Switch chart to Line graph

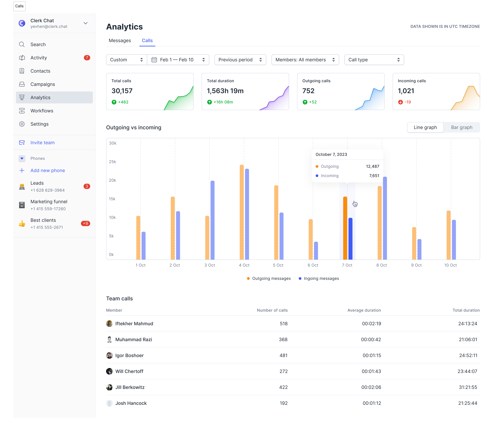pyautogui.click(x=425, y=127)
